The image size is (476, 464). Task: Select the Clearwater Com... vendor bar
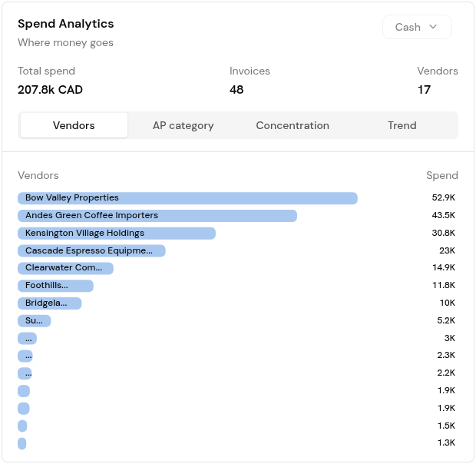point(65,268)
